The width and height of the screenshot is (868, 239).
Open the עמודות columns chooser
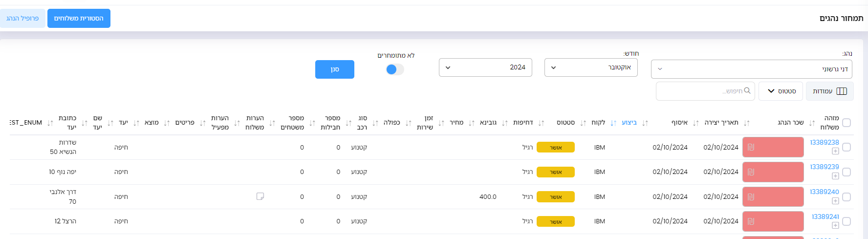pos(829,91)
